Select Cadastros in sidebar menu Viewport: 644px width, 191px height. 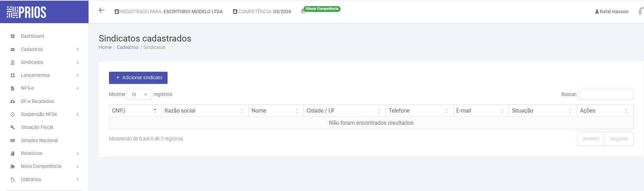(x=32, y=49)
